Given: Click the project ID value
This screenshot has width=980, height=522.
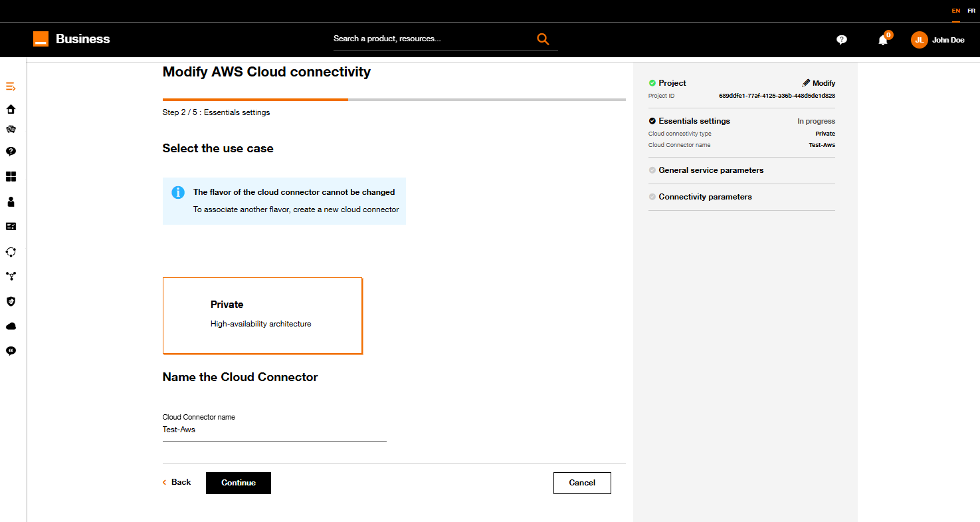Looking at the screenshot, I should [x=777, y=96].
